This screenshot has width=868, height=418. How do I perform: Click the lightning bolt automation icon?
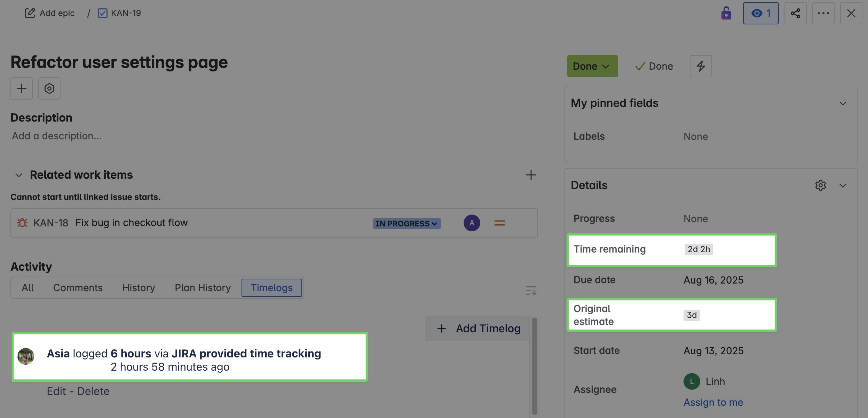(x=701, y=66)
